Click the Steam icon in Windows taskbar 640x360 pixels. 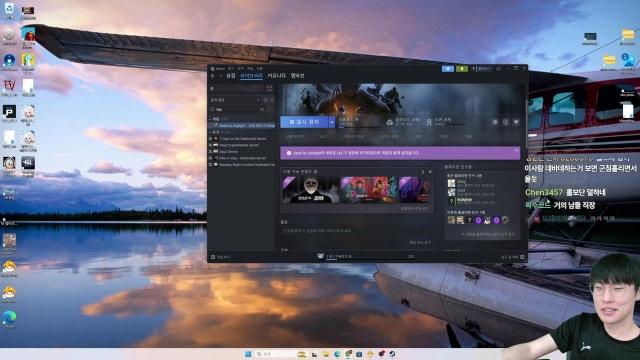tap(392, 354)
